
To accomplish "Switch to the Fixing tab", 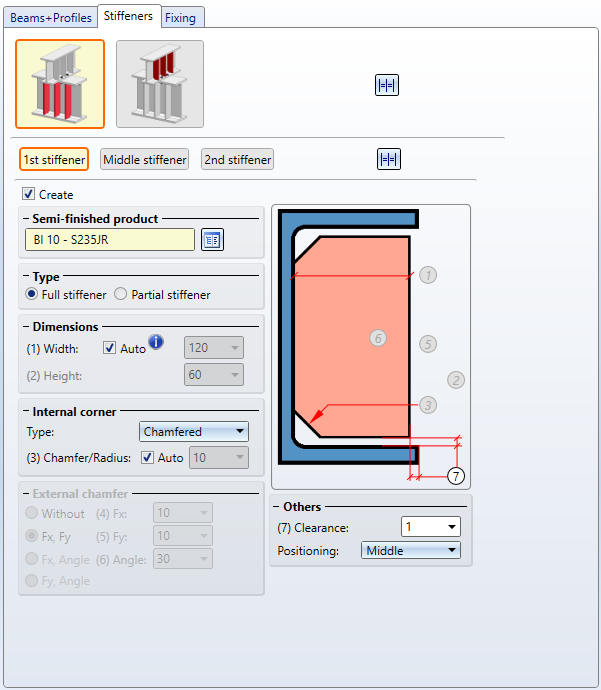I will 180,18.
